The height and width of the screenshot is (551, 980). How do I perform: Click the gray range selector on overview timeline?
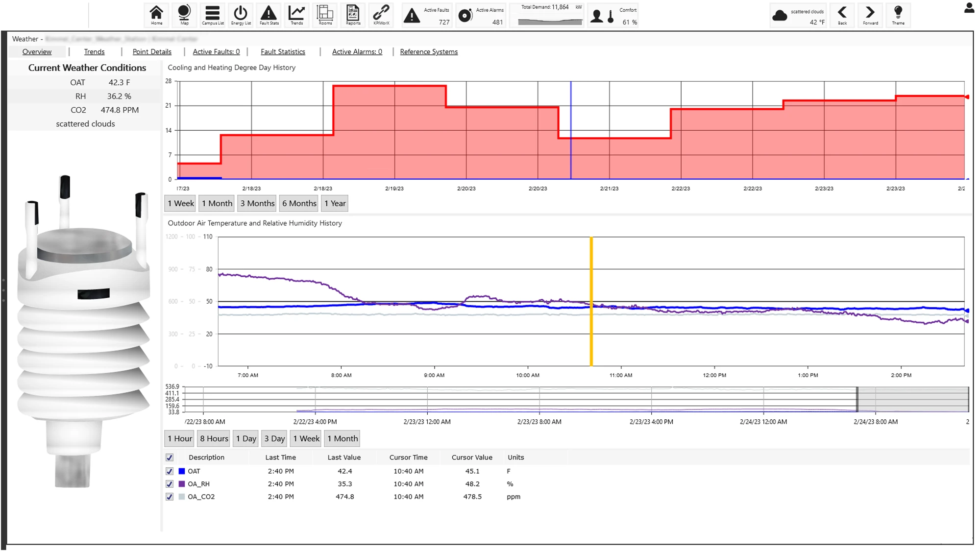912,399
